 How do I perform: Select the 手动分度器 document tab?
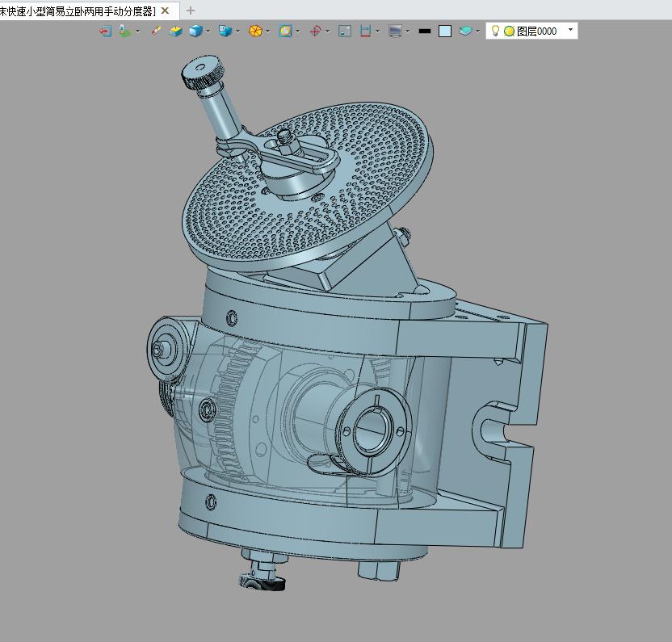(x=76, y=11)
